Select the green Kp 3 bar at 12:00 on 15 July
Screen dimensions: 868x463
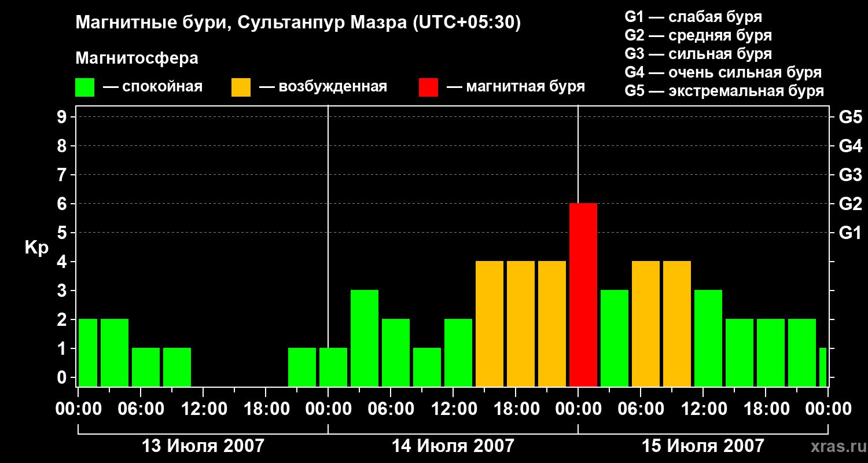[708, 339]
